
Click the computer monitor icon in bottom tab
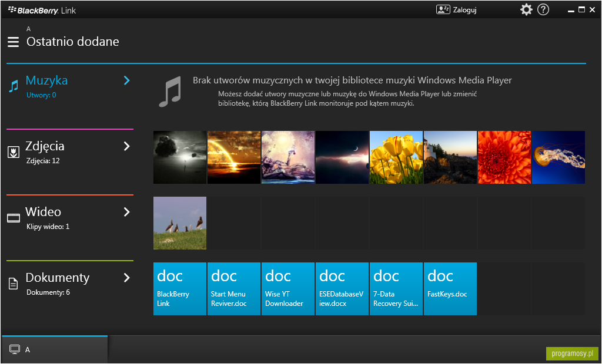[x=15, y=349]
